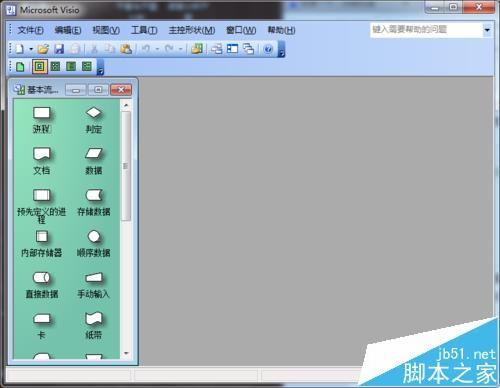Open the 窗口(W) menu

pyautogui.click(x=241, y=30)
